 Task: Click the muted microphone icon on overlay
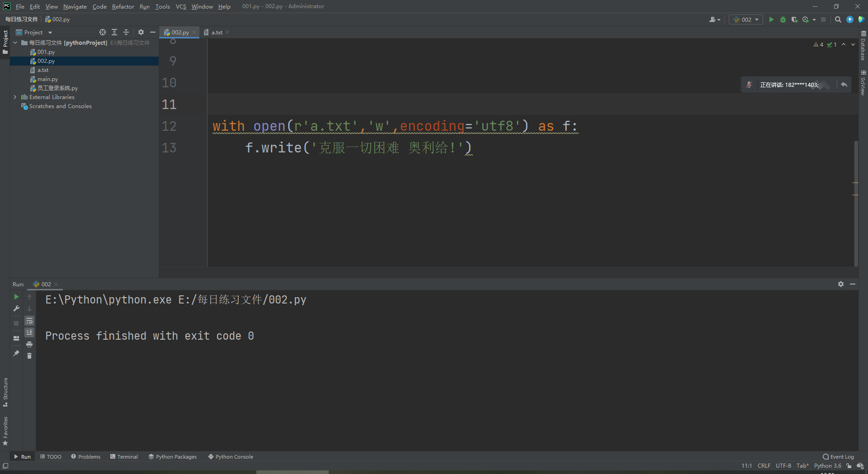coord(749,85)
